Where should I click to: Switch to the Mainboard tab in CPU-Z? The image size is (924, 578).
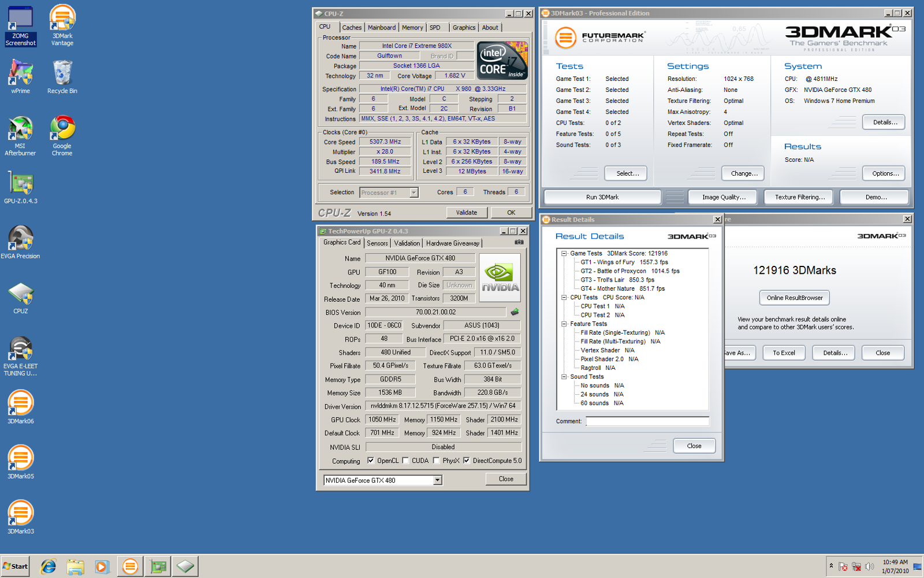[382, 27]
